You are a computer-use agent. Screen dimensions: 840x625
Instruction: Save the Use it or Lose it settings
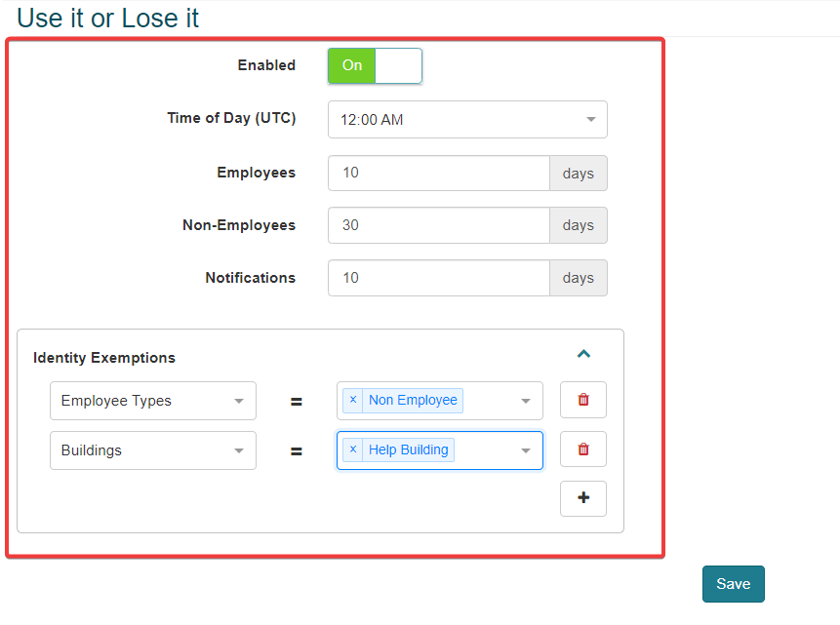click(733, 584)
